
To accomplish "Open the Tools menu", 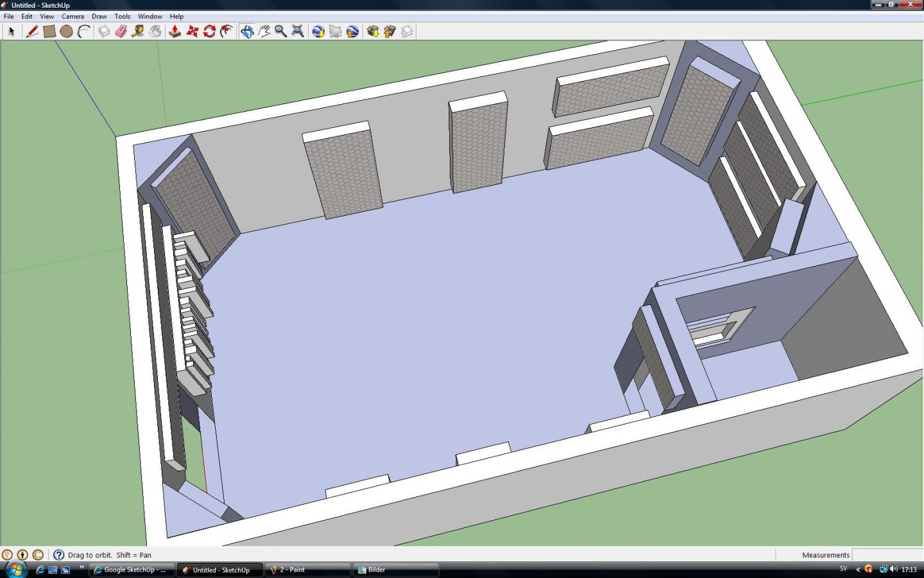I will [x=122, y=17].
